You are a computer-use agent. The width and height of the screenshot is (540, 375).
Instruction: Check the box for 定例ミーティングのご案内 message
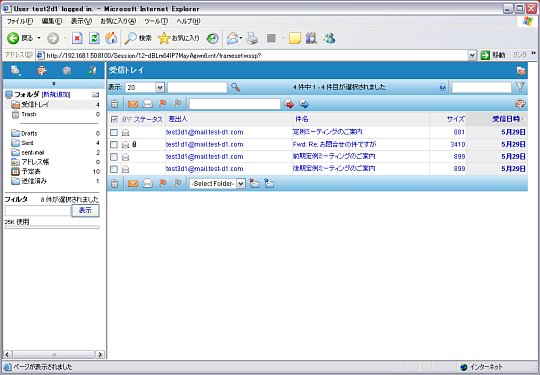114,132
